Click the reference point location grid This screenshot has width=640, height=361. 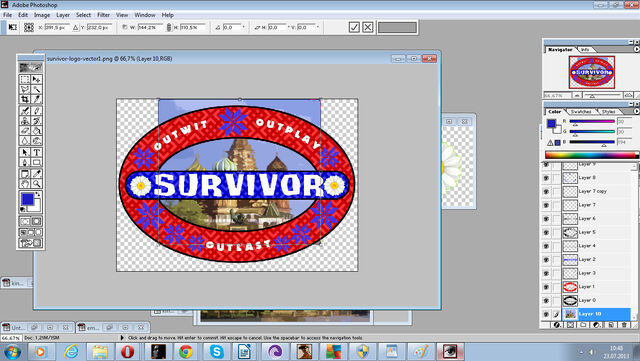(x=29, y=27)
